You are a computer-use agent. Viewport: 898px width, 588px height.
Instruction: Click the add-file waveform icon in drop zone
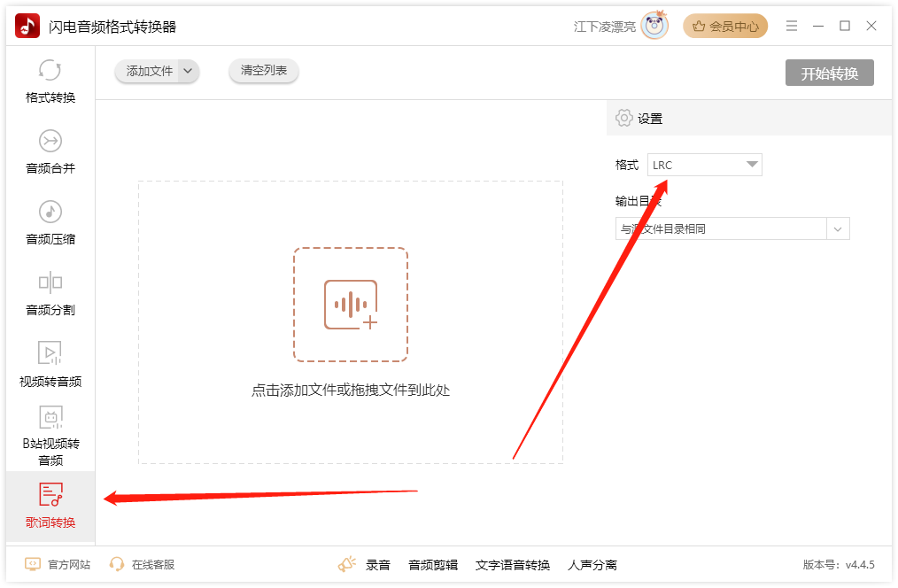(x=351, y=305)
